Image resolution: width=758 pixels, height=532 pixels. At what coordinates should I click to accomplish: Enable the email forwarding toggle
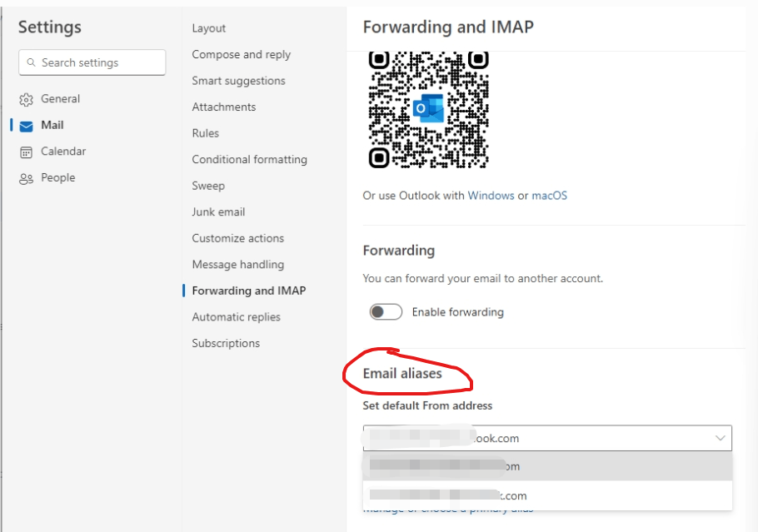click(x=386, y=311)
